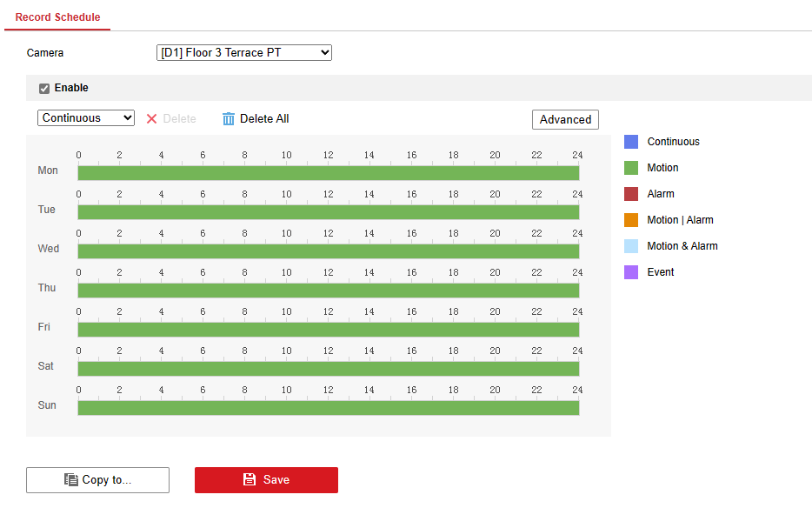Open the Advanced settings button
Screen dimensions: 812x508
(565, 119)
